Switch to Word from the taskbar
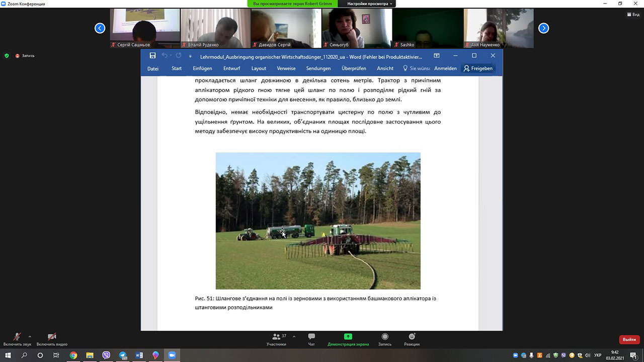Viewport: 644px width, 362px height. click(x=139, y=355)
